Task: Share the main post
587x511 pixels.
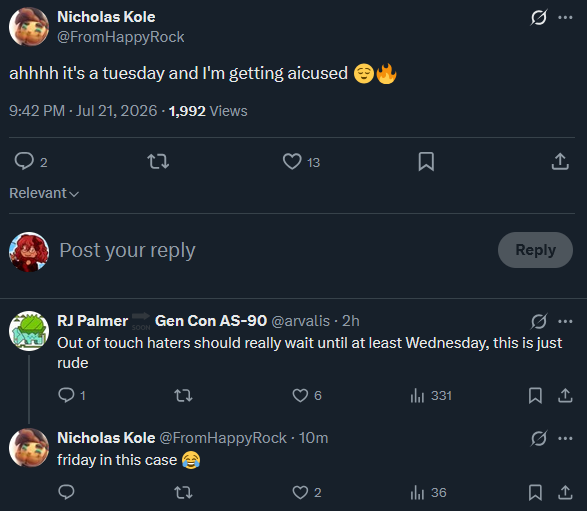Action: (x=560, y=161)
